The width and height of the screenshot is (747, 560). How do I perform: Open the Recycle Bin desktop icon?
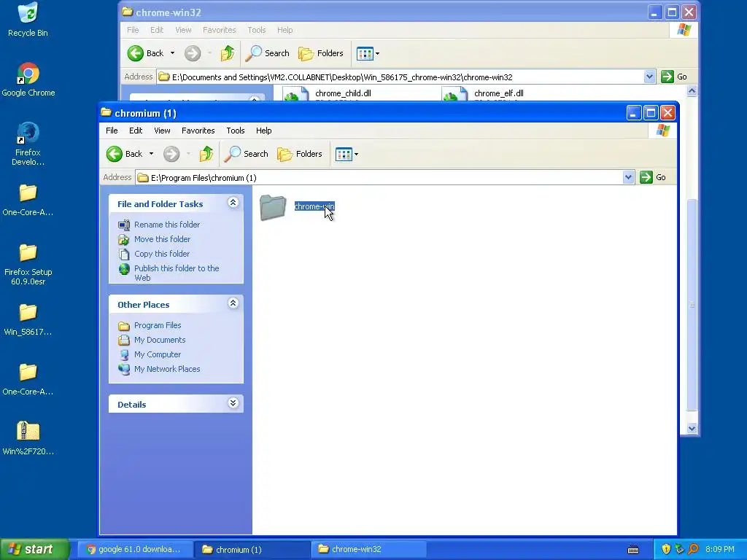[x=28, y=20]
